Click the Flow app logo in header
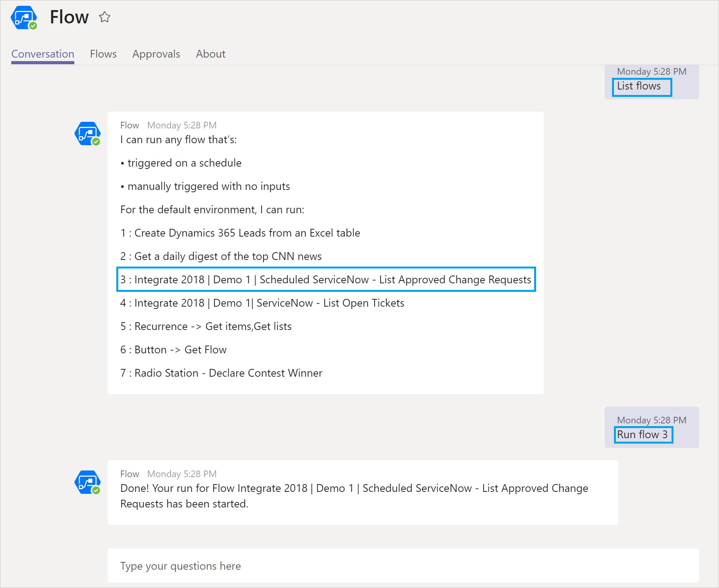 pyautogui.click(x=24, y=18)
